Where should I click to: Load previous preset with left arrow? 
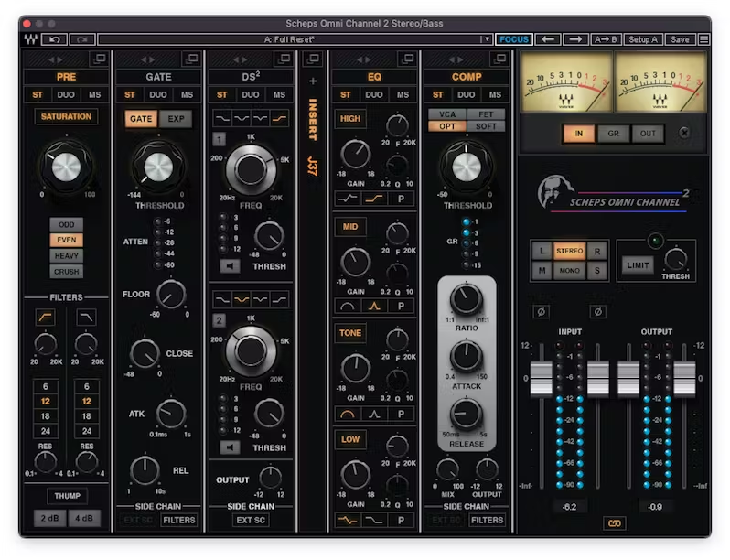coord(548,39)
